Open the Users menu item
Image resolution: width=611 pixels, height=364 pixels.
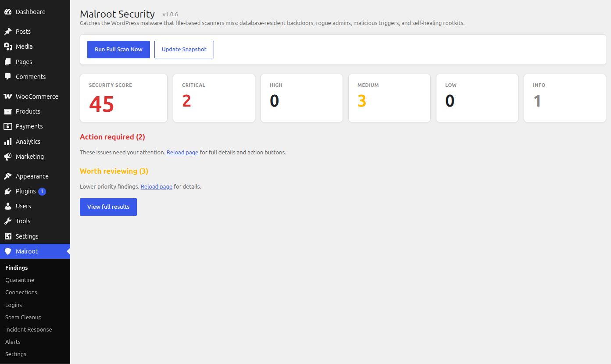[x=35, y=206]
